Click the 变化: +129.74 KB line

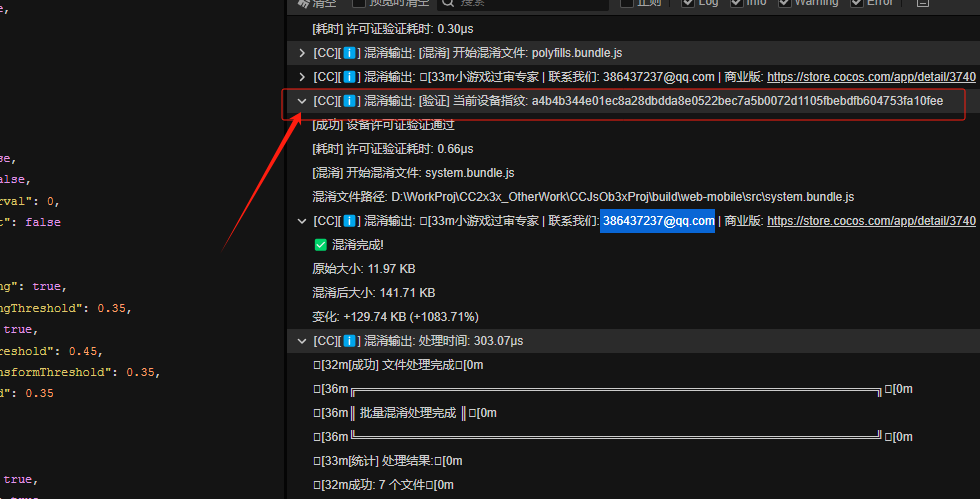pyautogui.click(x=396, y=317)
